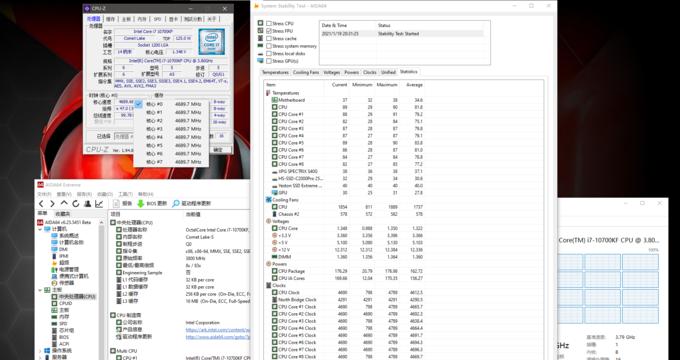Switch to the Unified tab
Viewport: 680px width, 360px height.
(388, 72)
